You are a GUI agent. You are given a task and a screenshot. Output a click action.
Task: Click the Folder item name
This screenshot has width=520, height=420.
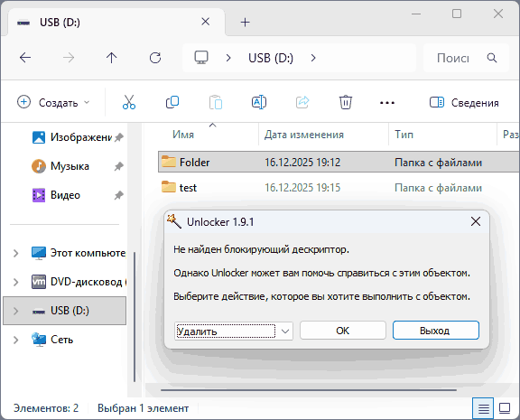point(194,163)
